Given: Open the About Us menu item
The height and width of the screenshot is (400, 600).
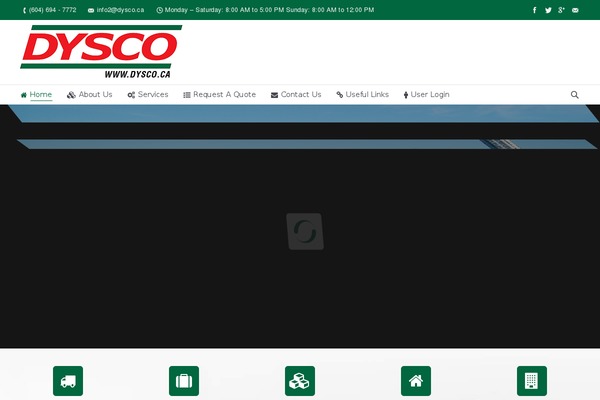Looking at the screenshot, I should (90, 95).
